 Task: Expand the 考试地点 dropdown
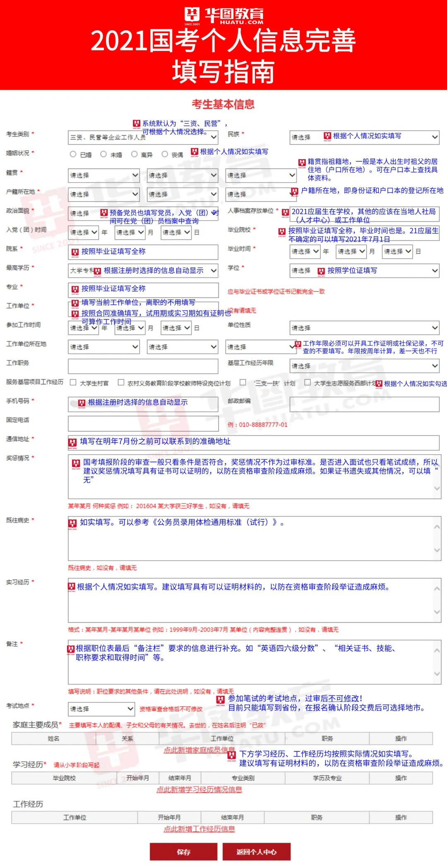pos(101,709)
